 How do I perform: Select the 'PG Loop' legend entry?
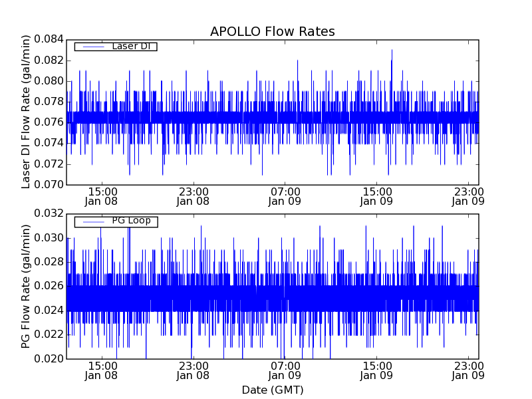click(116, 221)
